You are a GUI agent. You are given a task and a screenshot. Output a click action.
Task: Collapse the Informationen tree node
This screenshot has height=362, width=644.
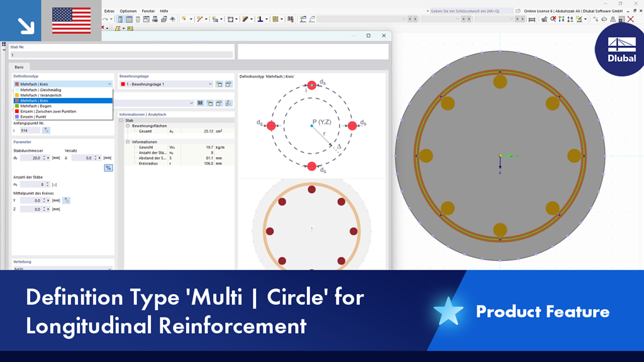(128, 141)
